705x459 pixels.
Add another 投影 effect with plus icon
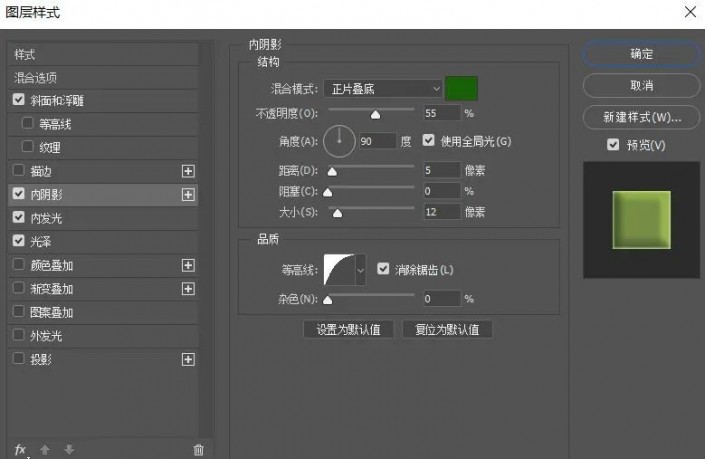coord(188,359)
